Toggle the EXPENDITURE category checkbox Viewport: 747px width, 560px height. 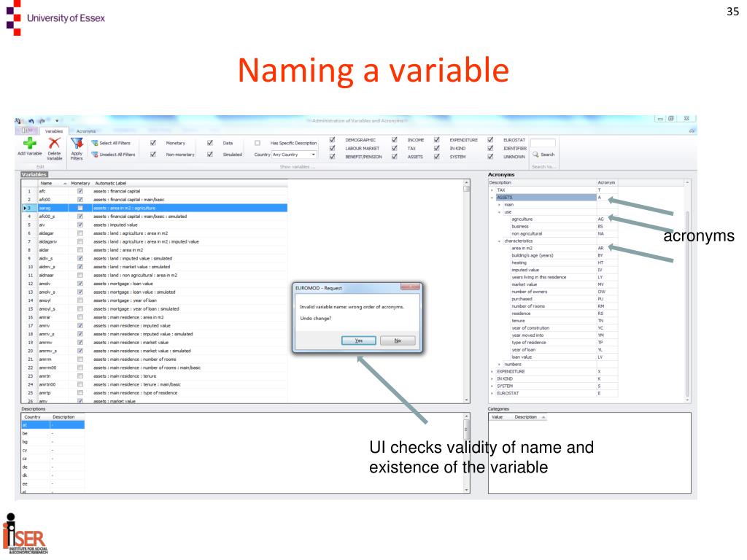click(x=437, y=140)
